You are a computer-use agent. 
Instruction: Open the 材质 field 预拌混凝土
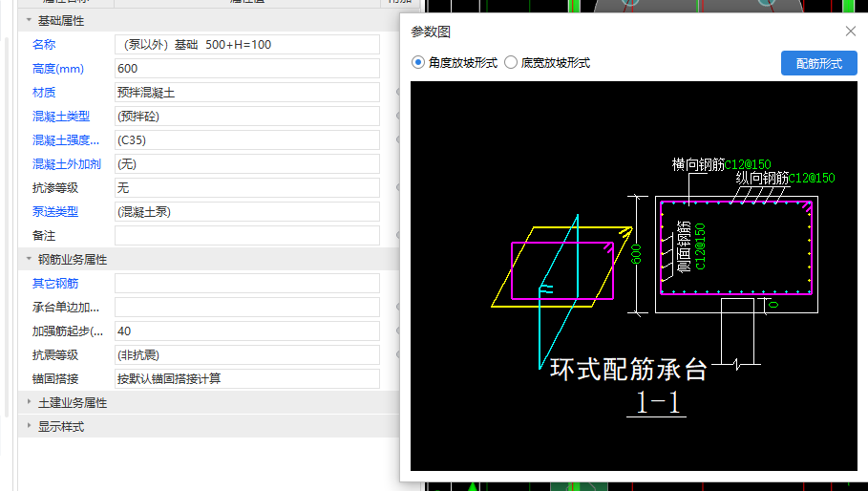(x=247, y=93)
